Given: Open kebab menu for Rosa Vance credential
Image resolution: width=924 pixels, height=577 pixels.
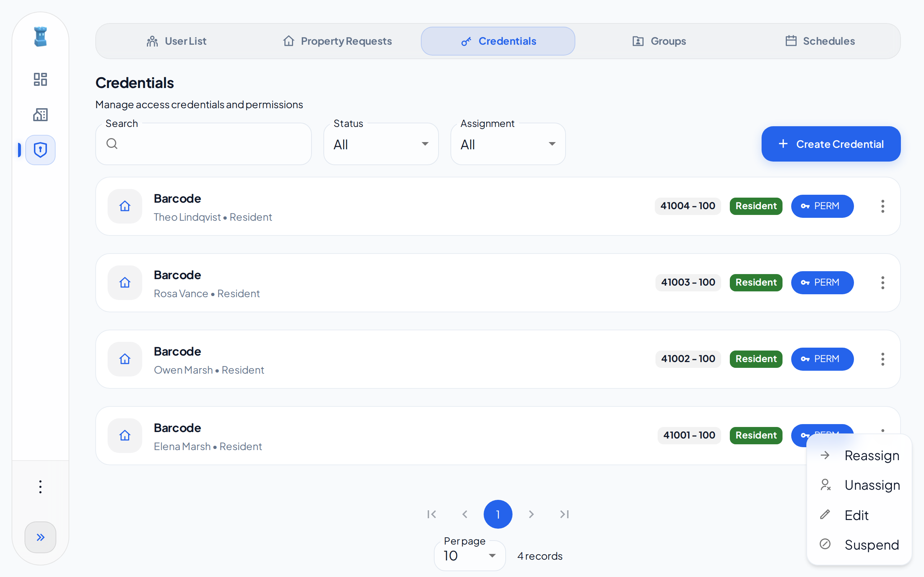Looking at the screenshot, I should [x=882, y=283].
